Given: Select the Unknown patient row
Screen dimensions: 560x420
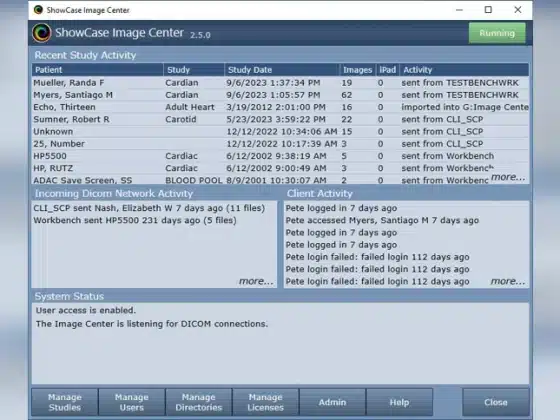Looking at the screenshot, I should point(280,131).
